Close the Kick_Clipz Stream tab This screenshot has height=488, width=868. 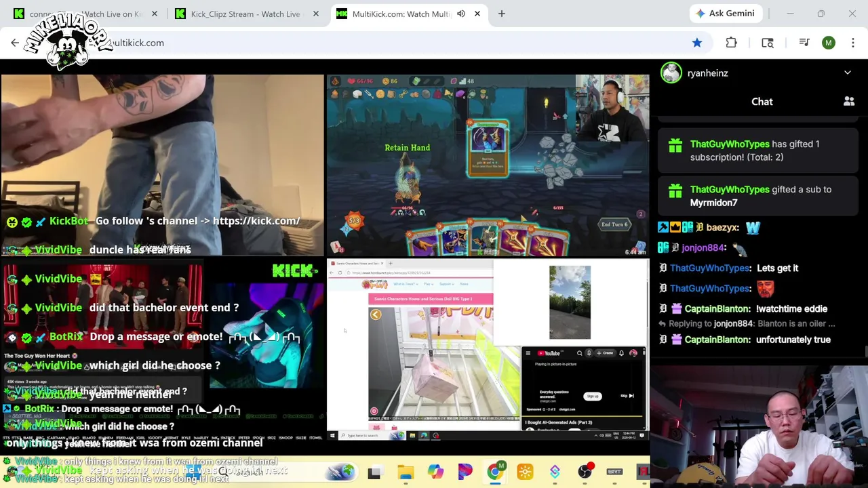[x=316, y=14]
